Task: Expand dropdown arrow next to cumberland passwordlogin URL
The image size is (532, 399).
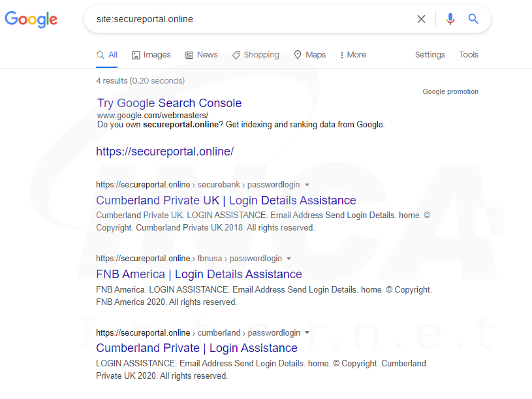Action: 307,332
